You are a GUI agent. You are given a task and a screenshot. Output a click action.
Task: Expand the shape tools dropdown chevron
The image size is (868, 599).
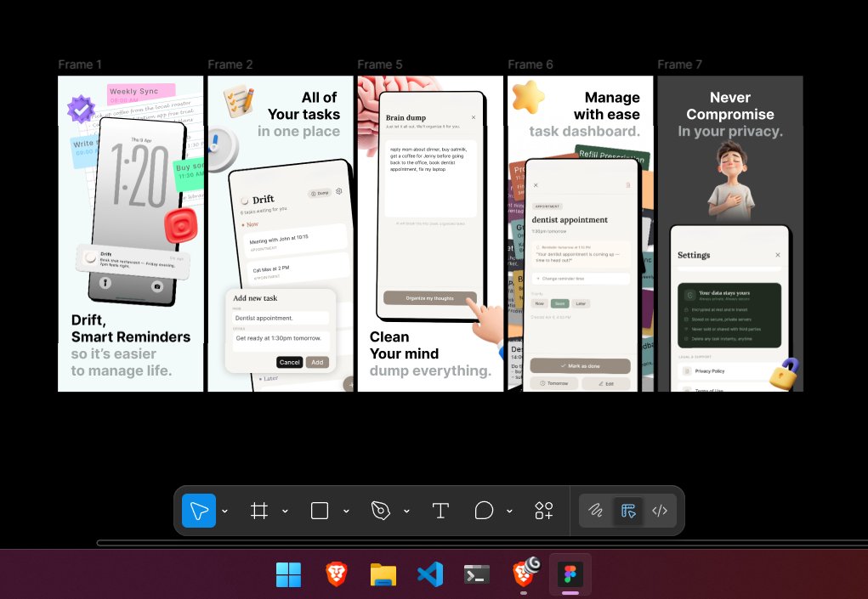(x=346, y=511)
